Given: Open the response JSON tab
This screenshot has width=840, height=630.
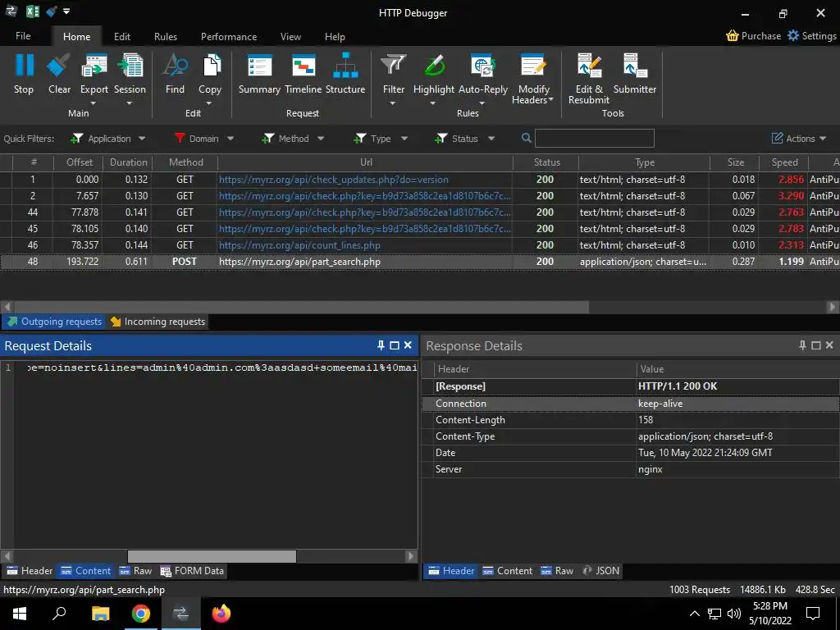Looking at the screenshot, I should pos(601,571).
